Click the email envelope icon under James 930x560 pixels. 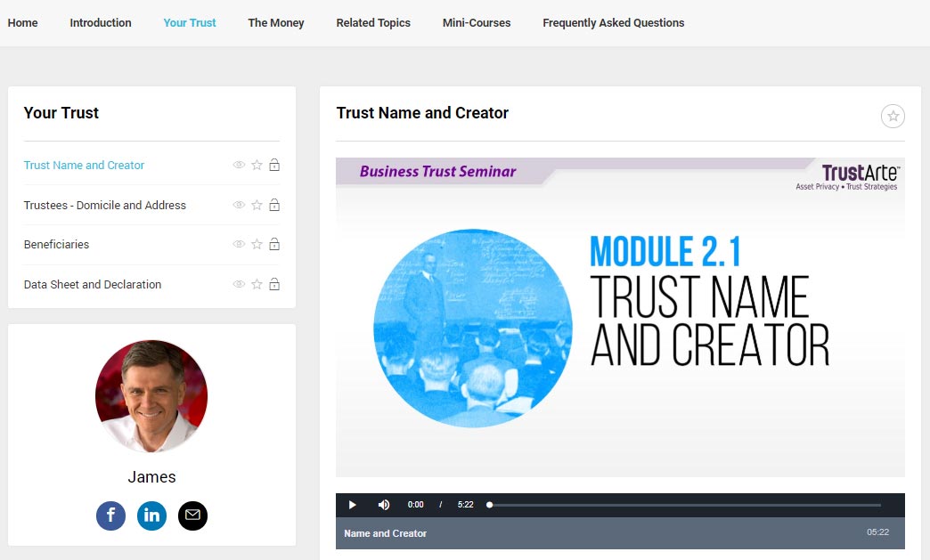tap(192, 515)
